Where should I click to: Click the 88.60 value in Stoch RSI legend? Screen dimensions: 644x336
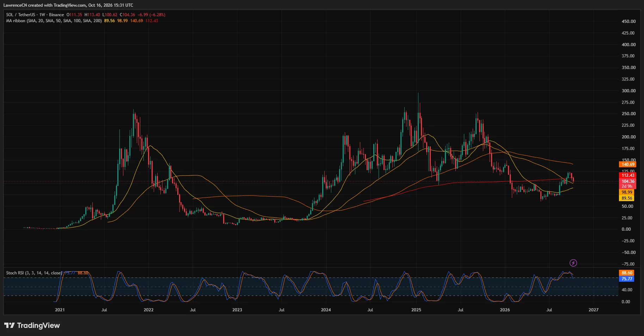tap(83, 273)
